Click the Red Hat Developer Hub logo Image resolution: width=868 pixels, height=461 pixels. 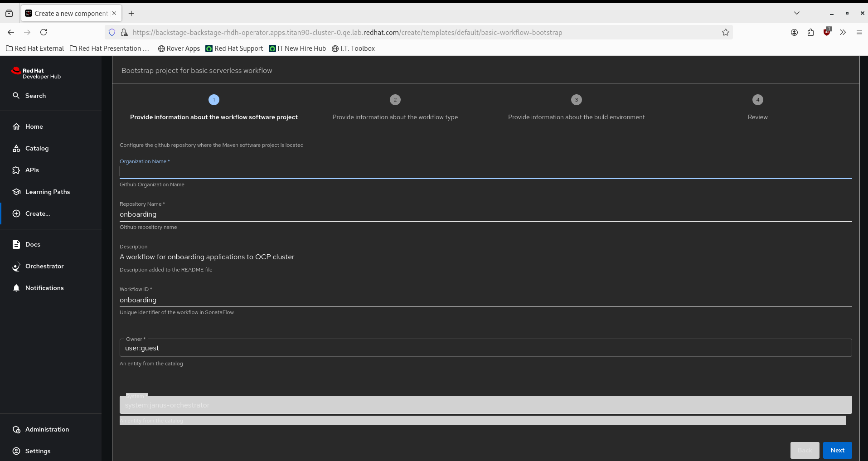(36, 73)
